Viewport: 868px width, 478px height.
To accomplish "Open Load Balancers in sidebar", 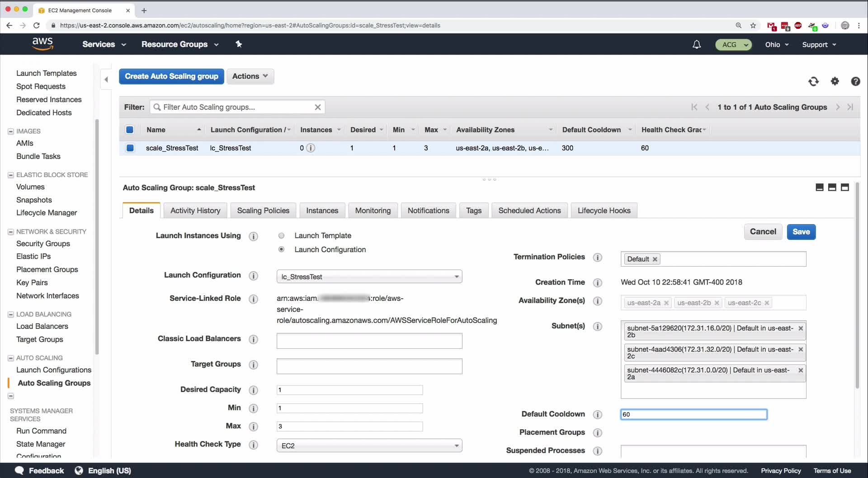I will 42,326.
